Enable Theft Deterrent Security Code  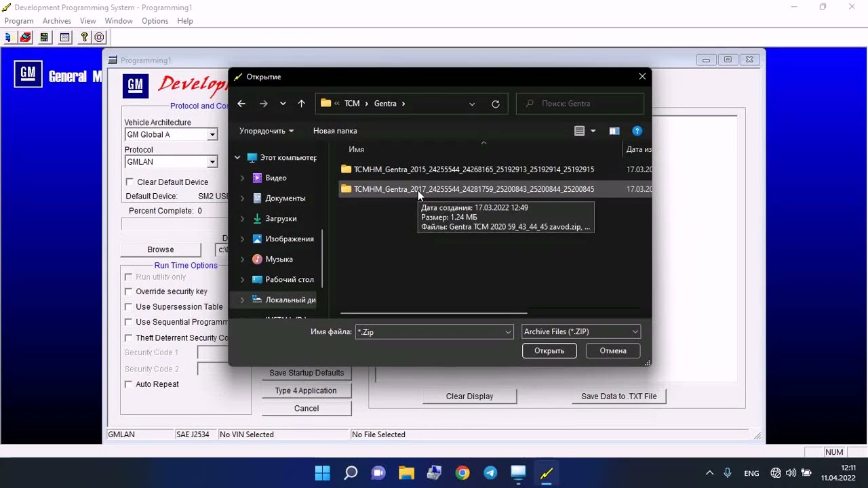point(128,338)
